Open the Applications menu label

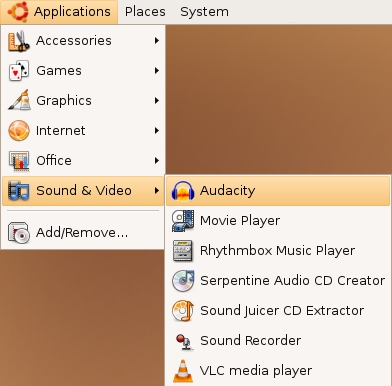coord(72,12)
